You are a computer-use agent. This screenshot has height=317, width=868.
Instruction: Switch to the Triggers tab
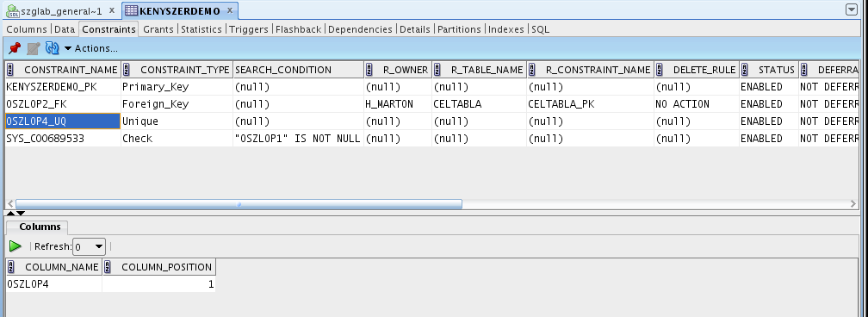pyautogui.click(x=249, y=29)
